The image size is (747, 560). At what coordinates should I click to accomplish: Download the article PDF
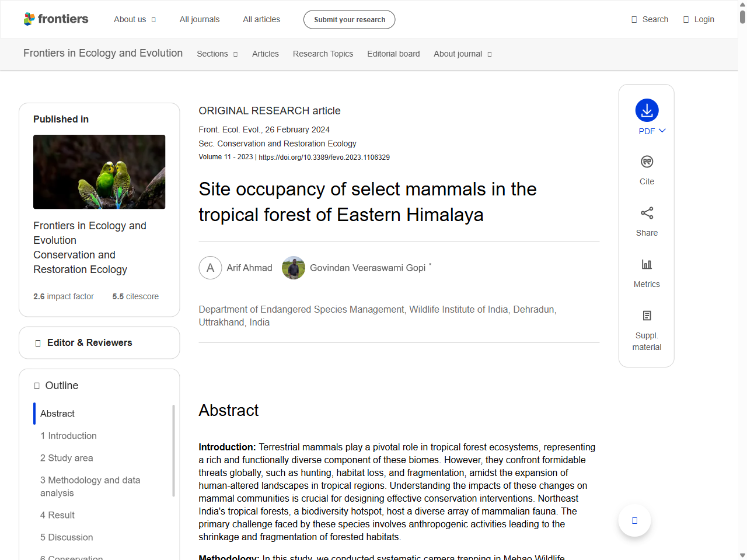[646, 111]
